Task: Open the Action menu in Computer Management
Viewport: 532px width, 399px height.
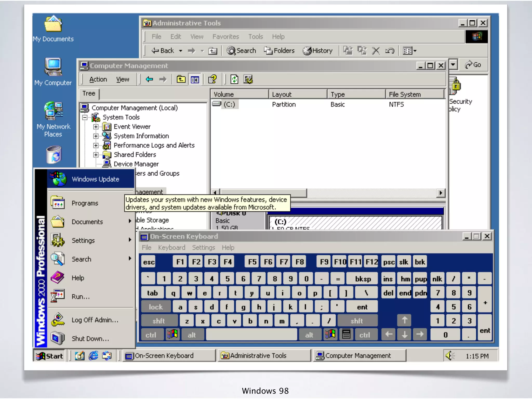Action: tap(98, 79)
